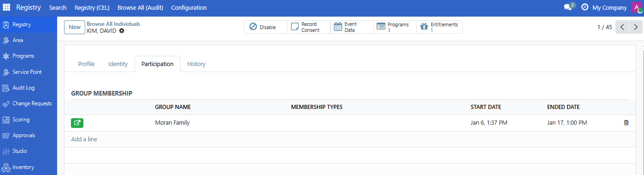Open the Registry (CEL) menu
644x175 pixels.
[x=92, y=7]
